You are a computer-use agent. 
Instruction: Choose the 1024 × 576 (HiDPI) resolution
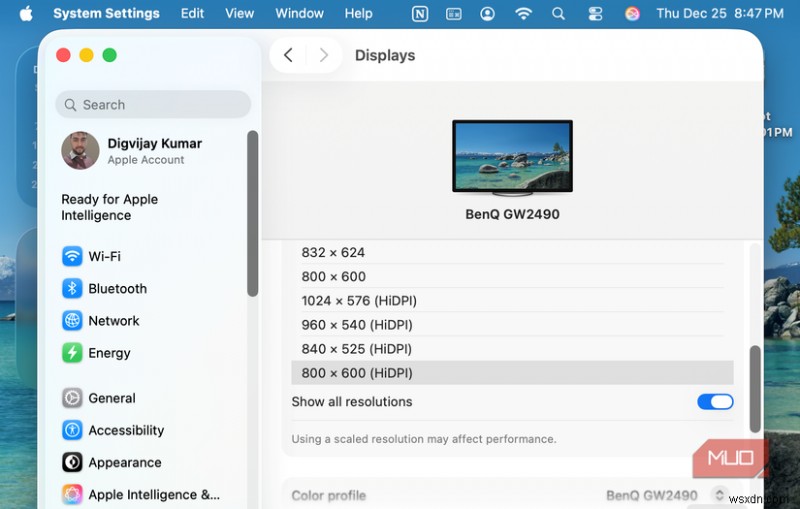(x=512, y=300)
